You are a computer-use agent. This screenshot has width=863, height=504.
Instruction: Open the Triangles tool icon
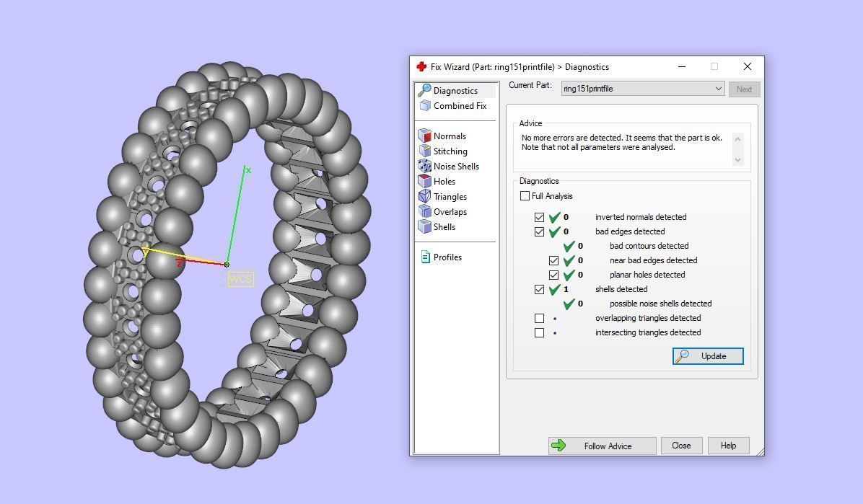tap(424, 197)
